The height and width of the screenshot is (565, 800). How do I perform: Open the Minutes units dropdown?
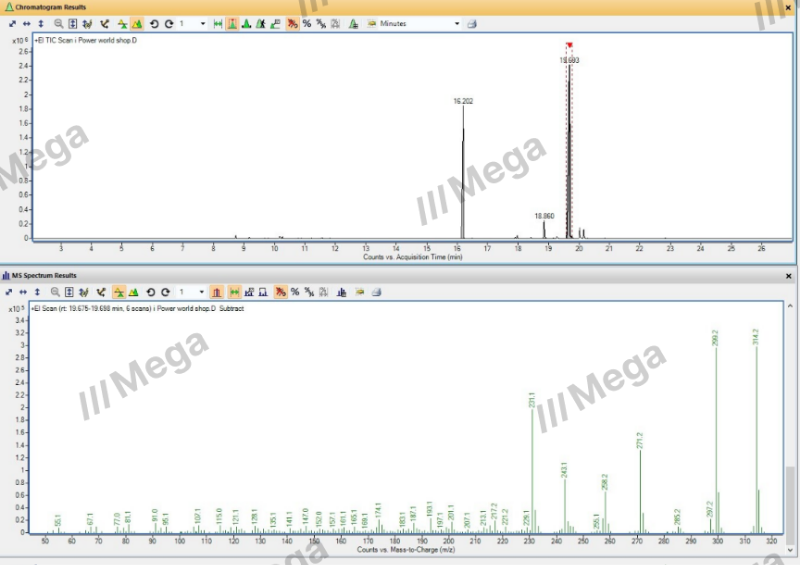coord(458,23)
